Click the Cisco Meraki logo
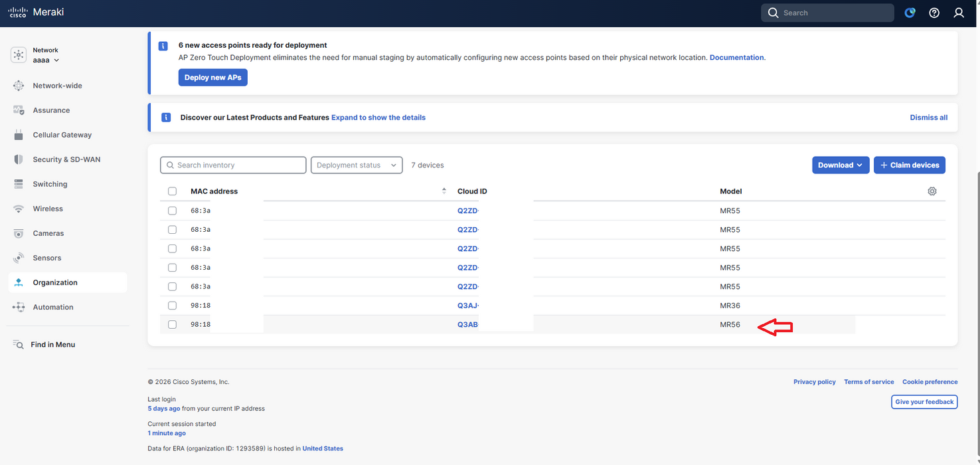Image resolution: width=980 pixels, height=465 pixels. (36, 12)
